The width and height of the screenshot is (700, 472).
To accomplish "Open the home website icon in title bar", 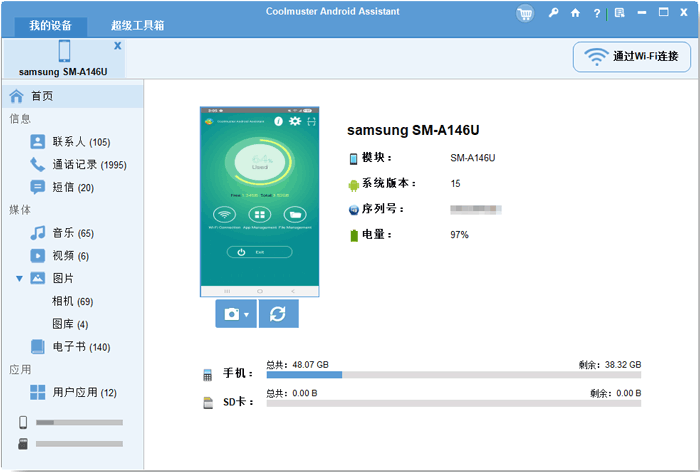I will click(x=575, y=13).
